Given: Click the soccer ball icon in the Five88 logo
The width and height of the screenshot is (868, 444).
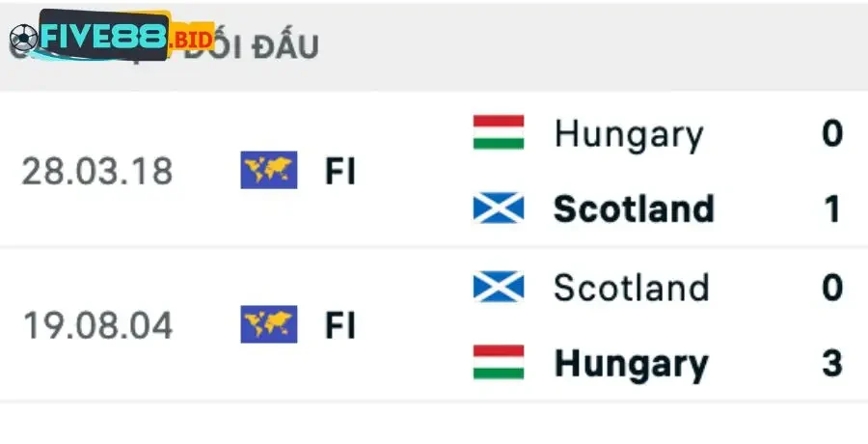Looking at the screenshot, I should pos(23,38).
